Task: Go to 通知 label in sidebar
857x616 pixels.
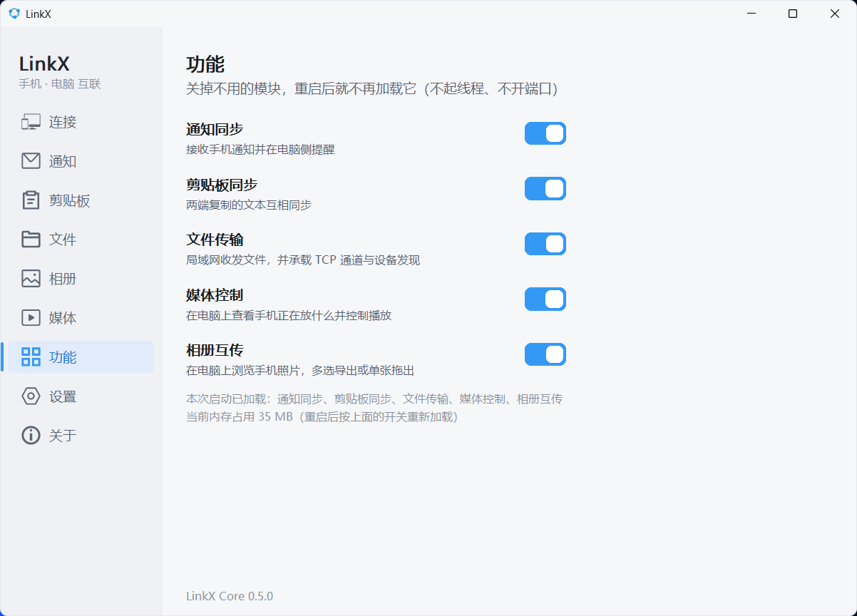Action: click(63, 161)
